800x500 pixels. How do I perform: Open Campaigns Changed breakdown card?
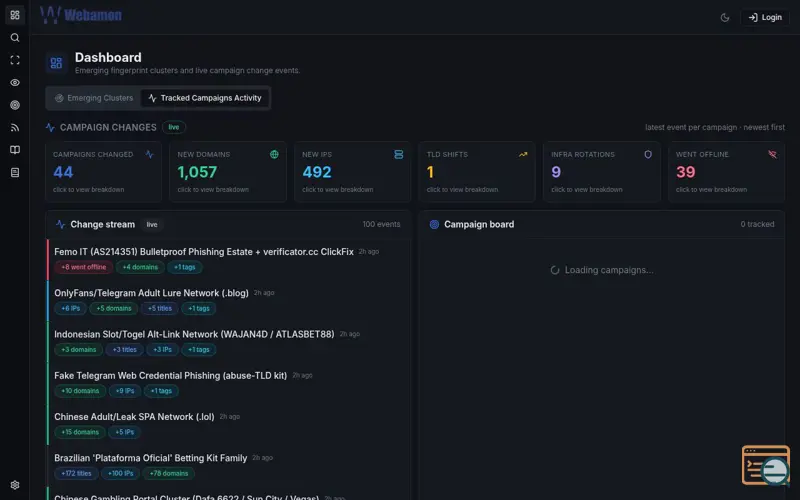103,172
